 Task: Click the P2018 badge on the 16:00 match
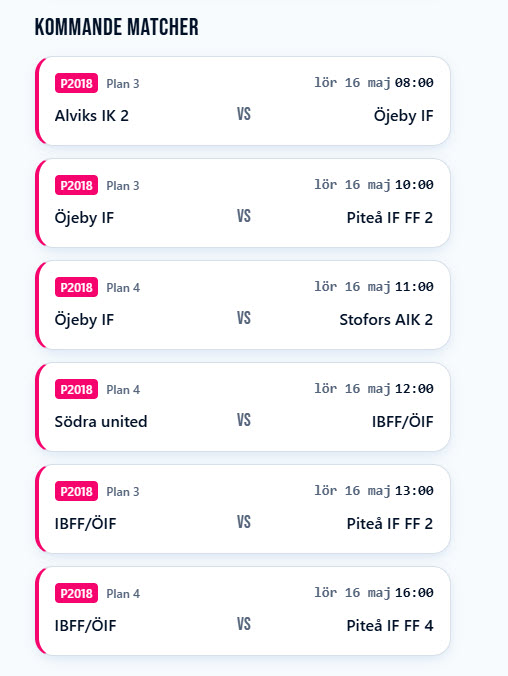pyautogui.click(x=76, y=593)
